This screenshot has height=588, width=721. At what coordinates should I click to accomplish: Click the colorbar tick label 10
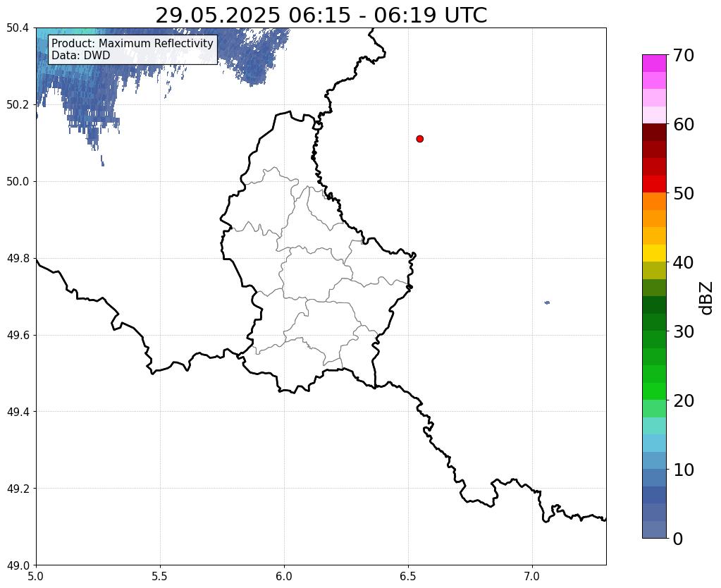pyautogui.click(x=684, y=470)
